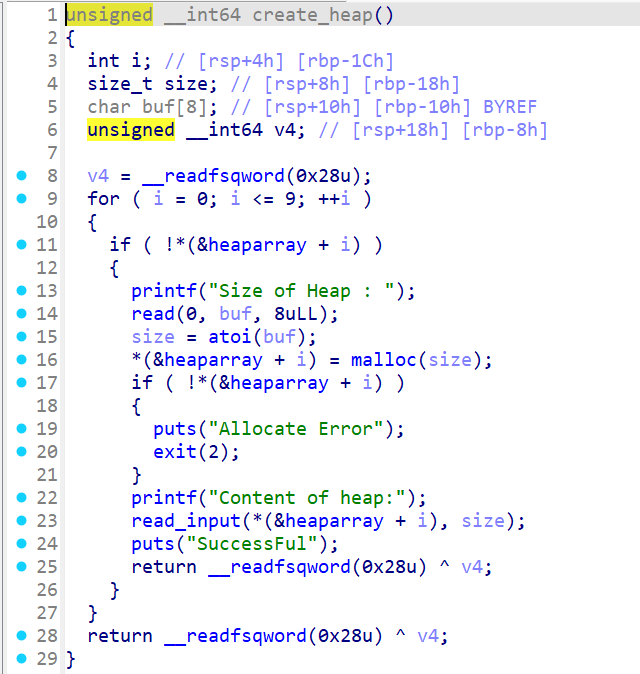Click the blue dot beside the for loop line
This screenshot has width=640, height=674.
tap(22, 199)
